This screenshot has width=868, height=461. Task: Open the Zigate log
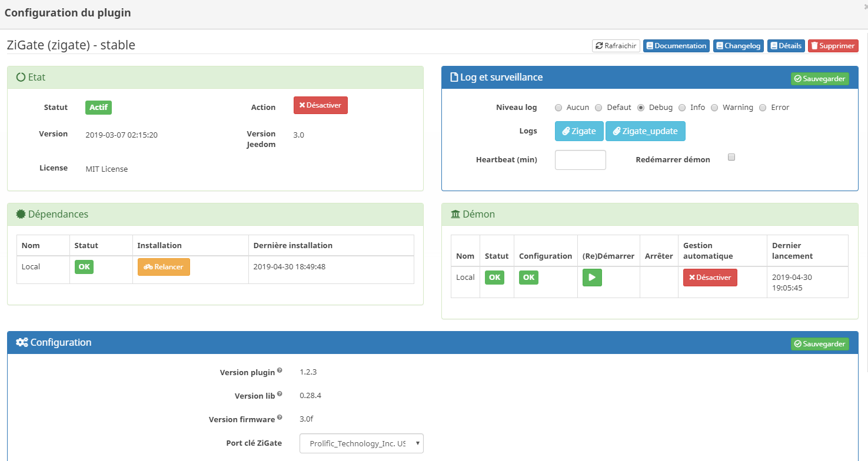[x=579, y=131]
